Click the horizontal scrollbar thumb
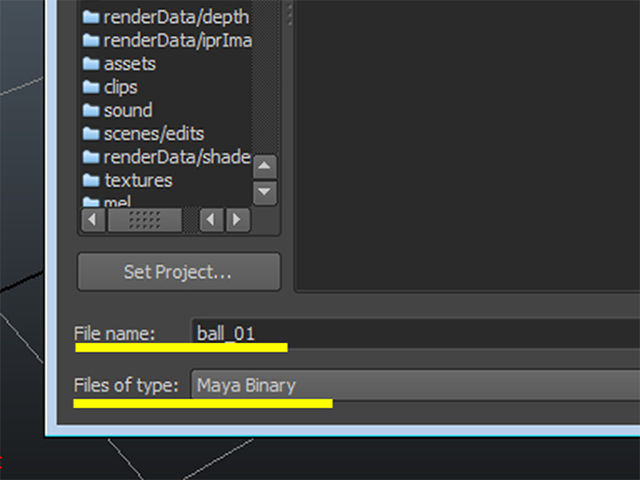This screenshot has height=480, width=640. pyautogui.click(x=144, y=220)
